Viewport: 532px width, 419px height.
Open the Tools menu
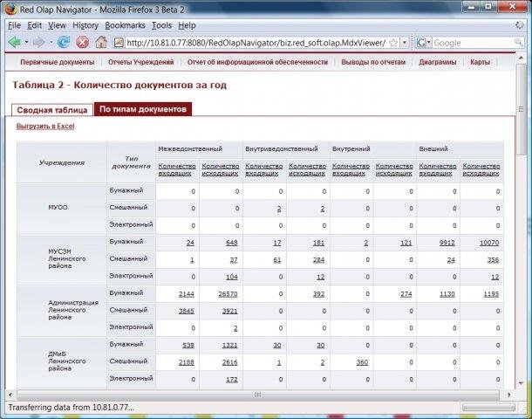point(161,25)
